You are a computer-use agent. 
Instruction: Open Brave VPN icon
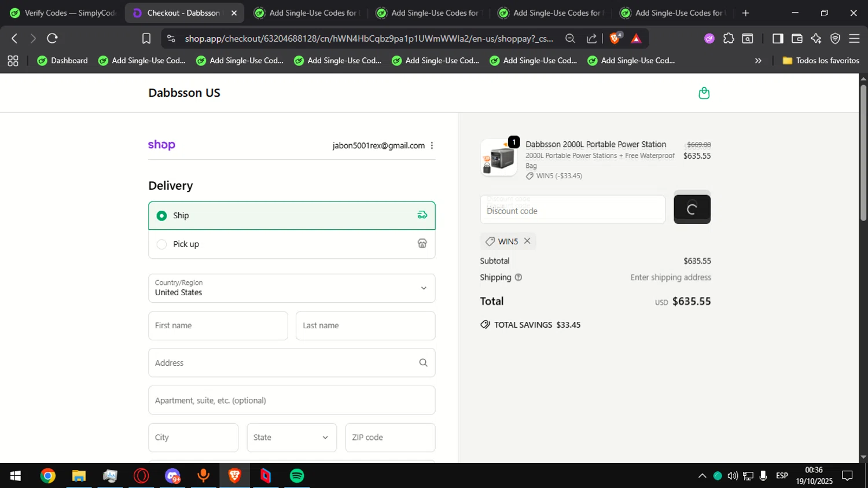point(835,38)
